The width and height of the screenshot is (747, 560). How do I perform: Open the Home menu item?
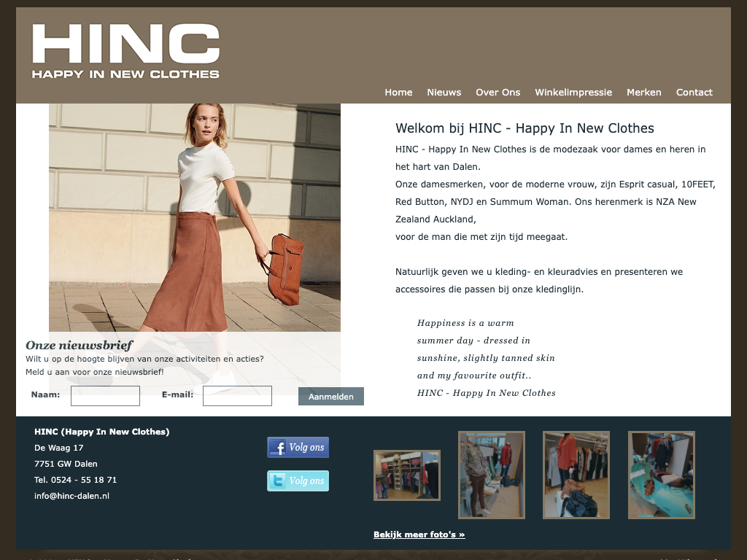point(398,93)
